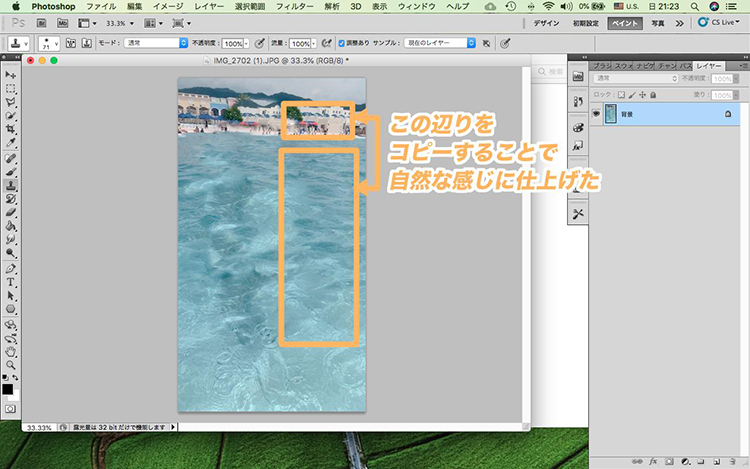Viewport: 750px width, 469px height.
Task: Open the view extras dropdown
Action: click(x=88, y=23)
